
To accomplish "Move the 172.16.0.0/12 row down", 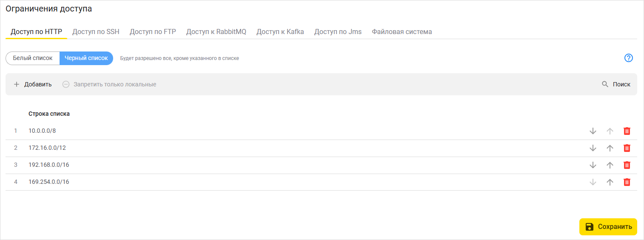I will point(593,148).
